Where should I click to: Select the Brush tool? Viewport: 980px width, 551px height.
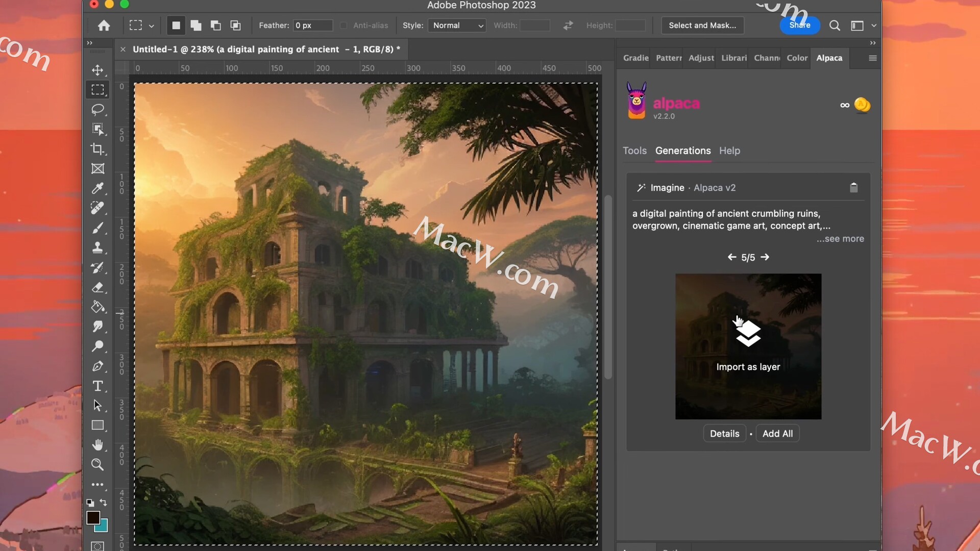point(97,228)
